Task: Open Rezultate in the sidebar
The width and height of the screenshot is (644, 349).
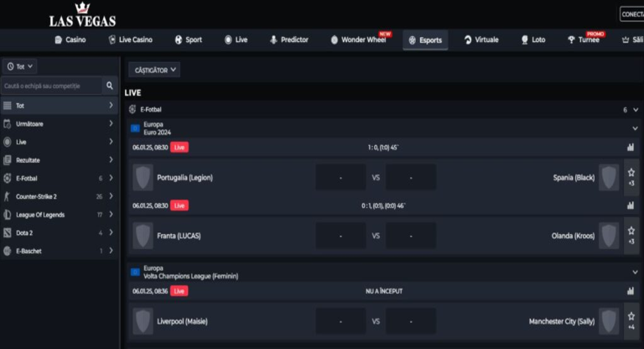Action: pyautogui.click(x=60, y=160)
